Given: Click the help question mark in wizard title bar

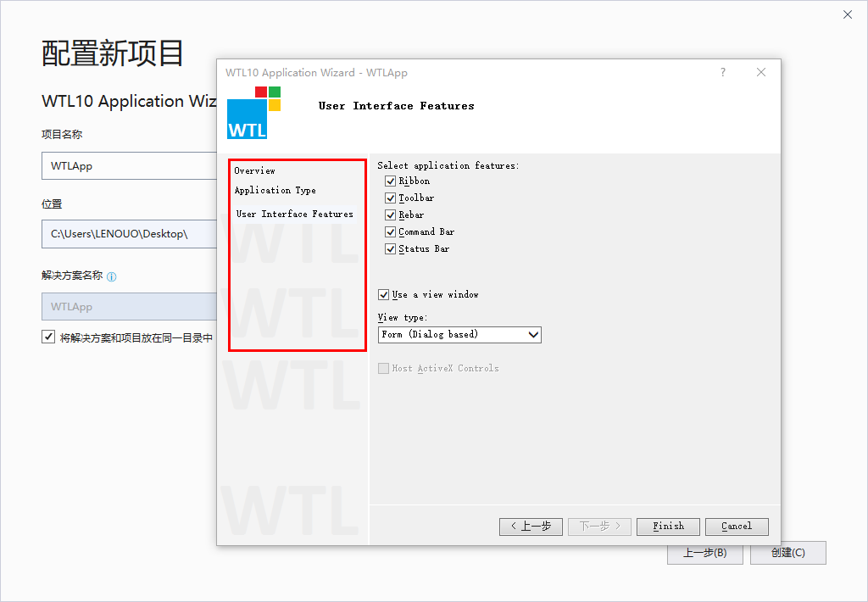Looking at the screenshot, I should tap(723, 72).
